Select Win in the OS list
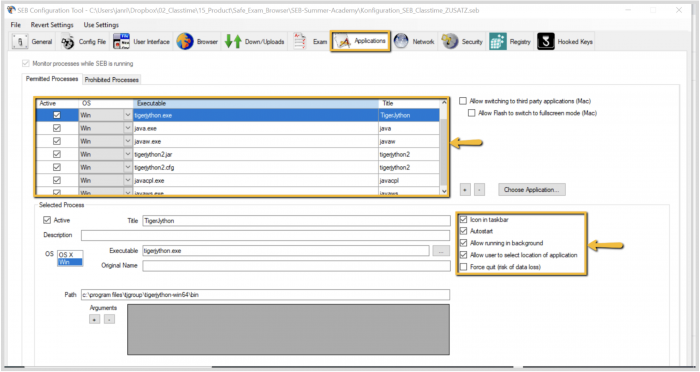The height and width of the screenshot is (372, 700). (70, 262)
